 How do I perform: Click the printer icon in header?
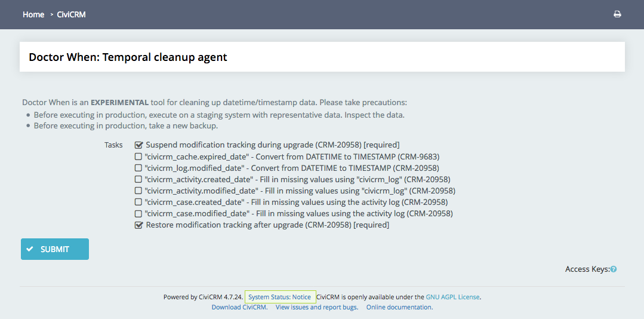(617, 14)
